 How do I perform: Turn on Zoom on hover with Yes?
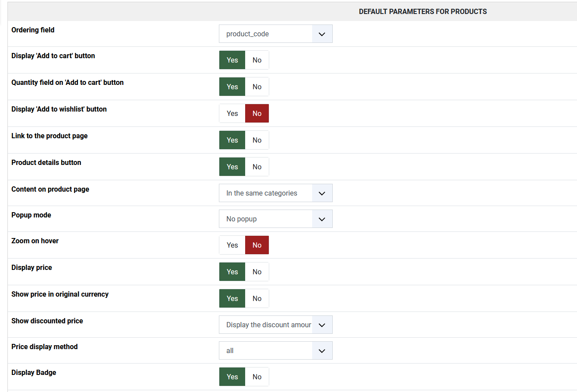point(232,245)
